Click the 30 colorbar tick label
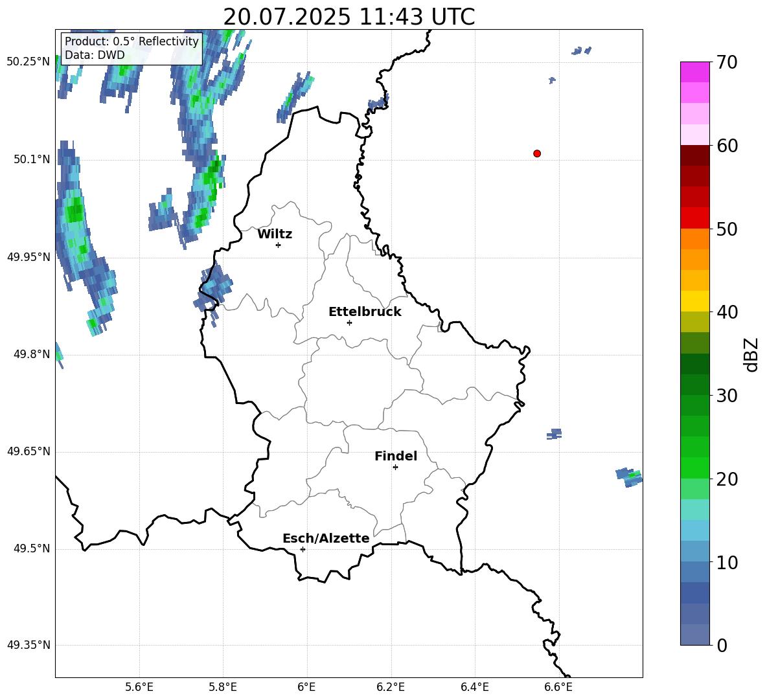This screenshot has width=767, height=700. [727, 396]
